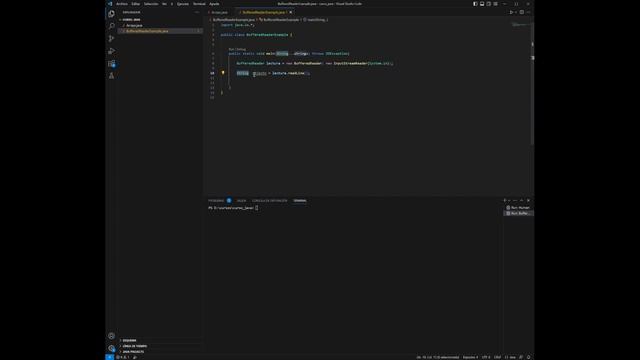Change the UTF-8 encoding in status bar

[486, 357]
